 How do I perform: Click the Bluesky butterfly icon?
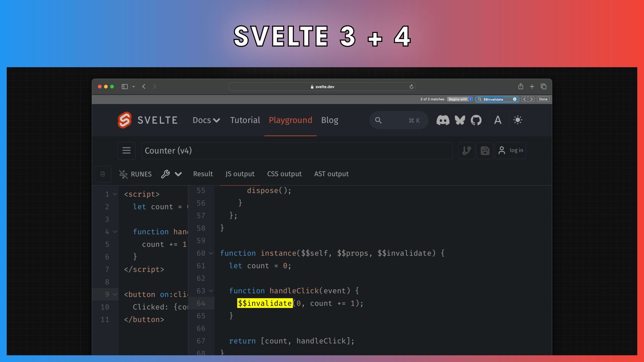pyautogui.click(x=460, y=120)
